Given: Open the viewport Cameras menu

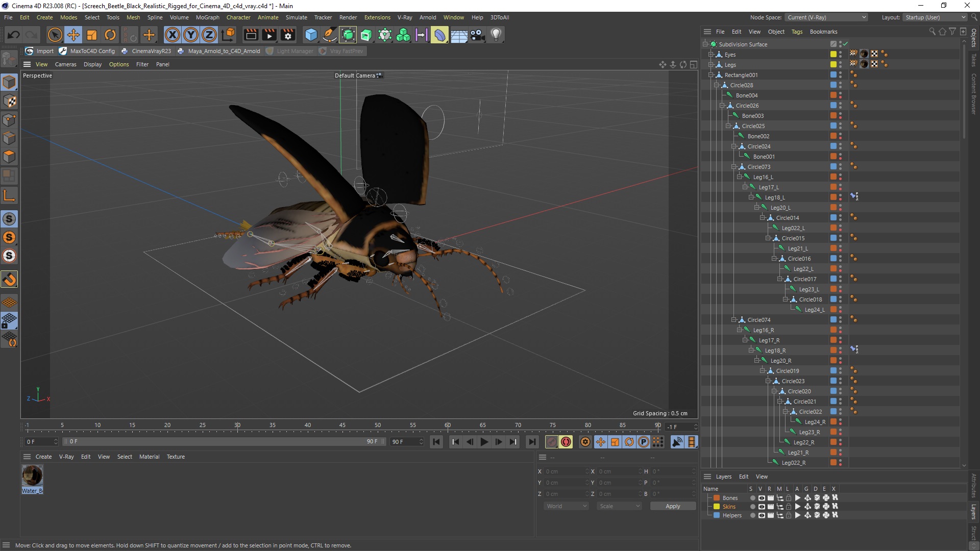Looking at the screenshot, I should (65, 64).
